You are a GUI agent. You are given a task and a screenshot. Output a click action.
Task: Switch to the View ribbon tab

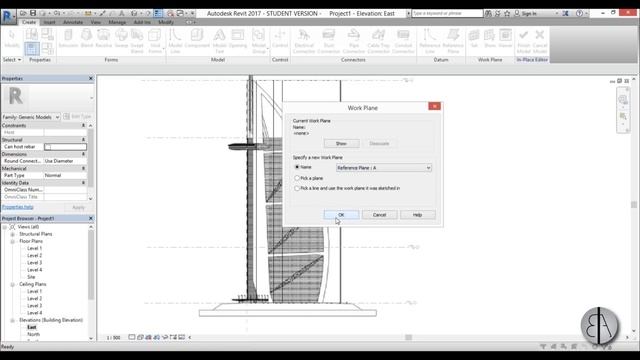[96, 22]
